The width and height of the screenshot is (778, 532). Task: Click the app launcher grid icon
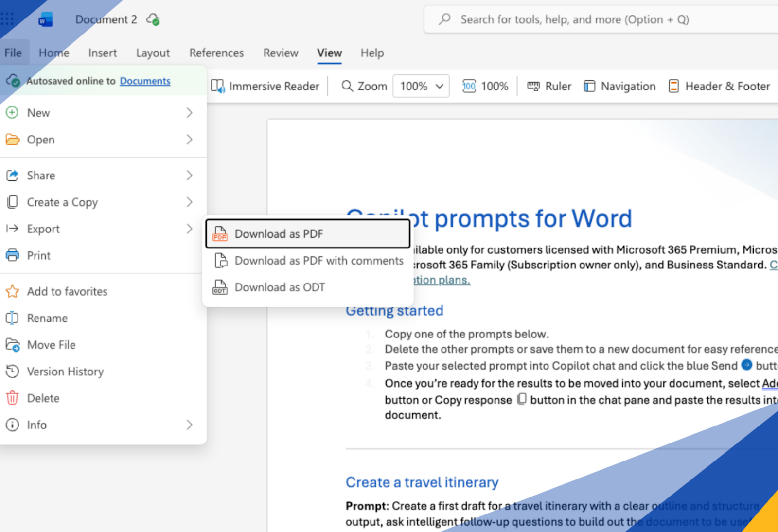(7, 19)
